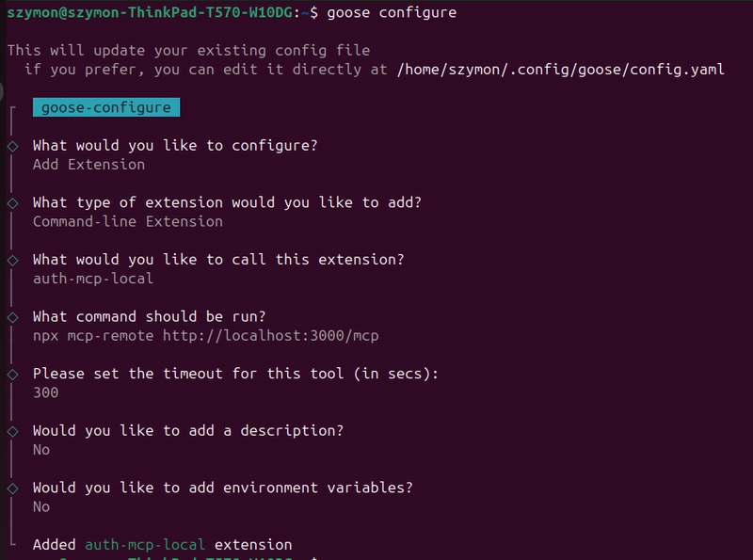Click the timeout value 300

45,392
